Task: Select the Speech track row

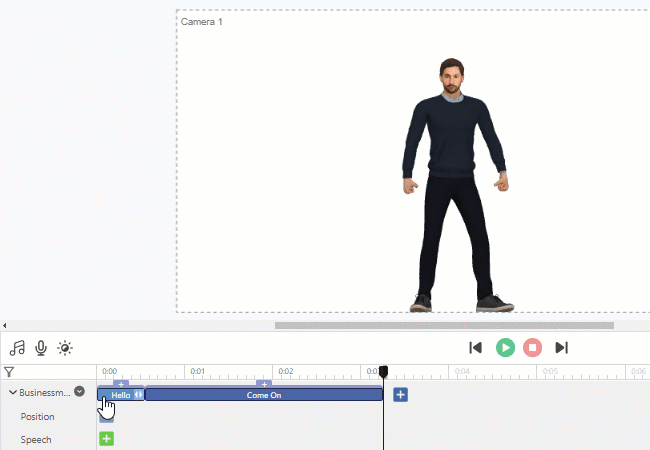Action: point(36,440)
